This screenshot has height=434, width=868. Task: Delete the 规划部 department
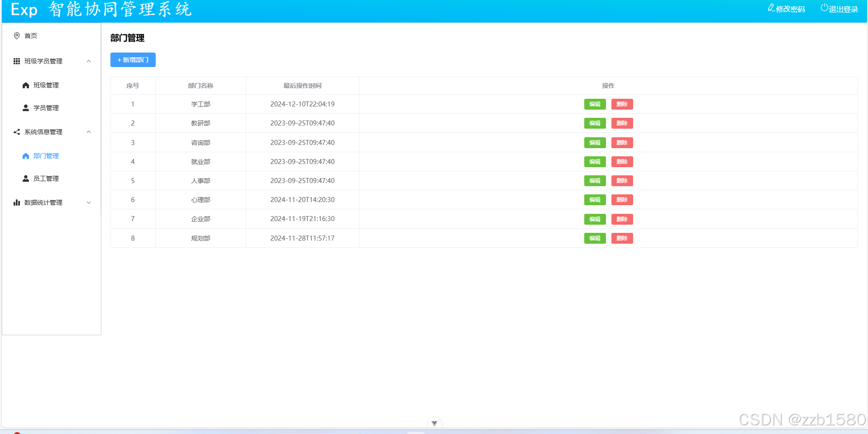click(x=622, y=238)
